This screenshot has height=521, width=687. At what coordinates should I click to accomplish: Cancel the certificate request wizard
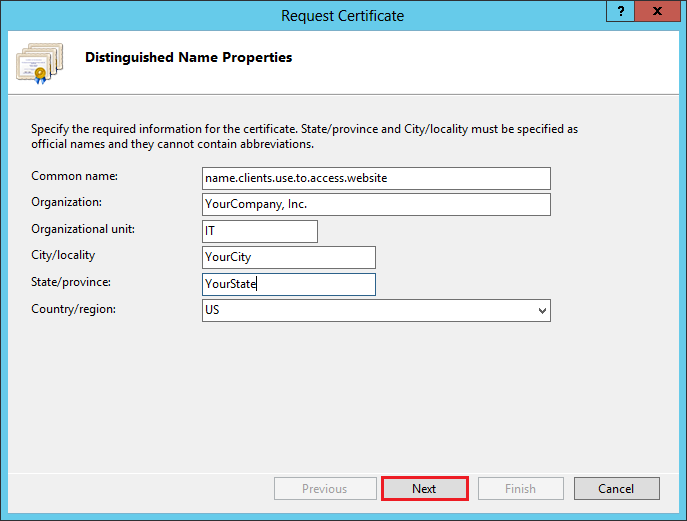pos(616,489)
